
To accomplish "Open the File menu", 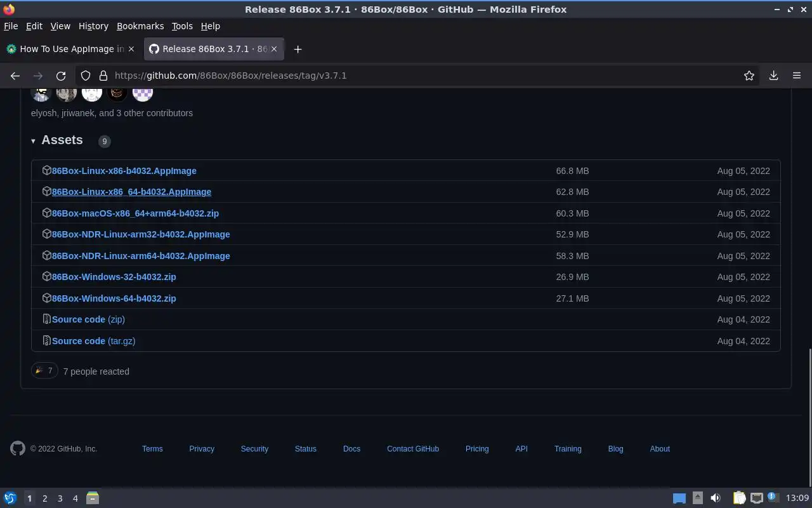I will pos(11,26).
